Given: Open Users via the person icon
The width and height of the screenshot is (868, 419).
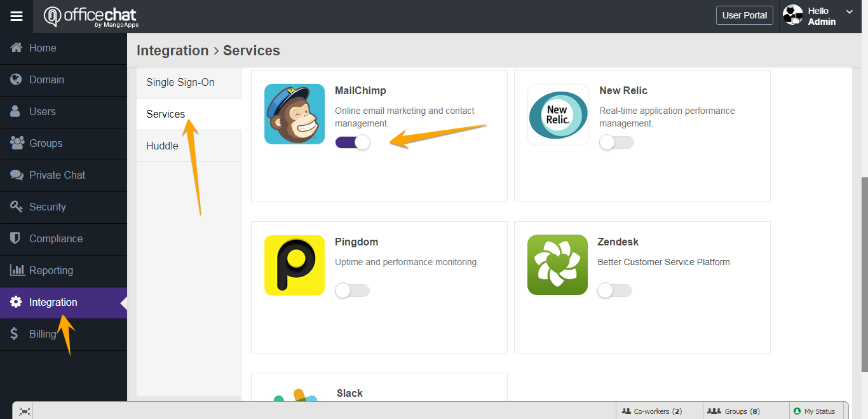Looking at the screenshot, I should point(17,111).
